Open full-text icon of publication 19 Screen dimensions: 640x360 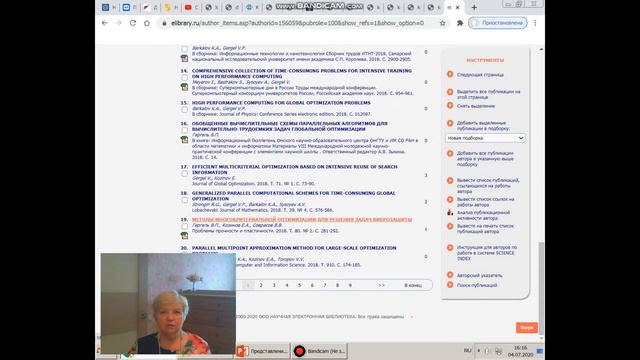coord(184,236)
